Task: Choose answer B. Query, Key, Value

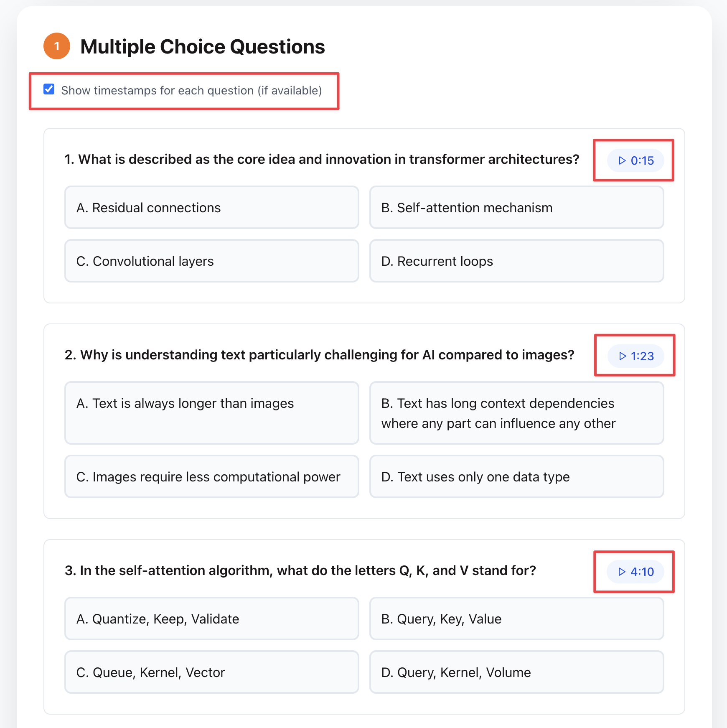Action: coord(516,619)
